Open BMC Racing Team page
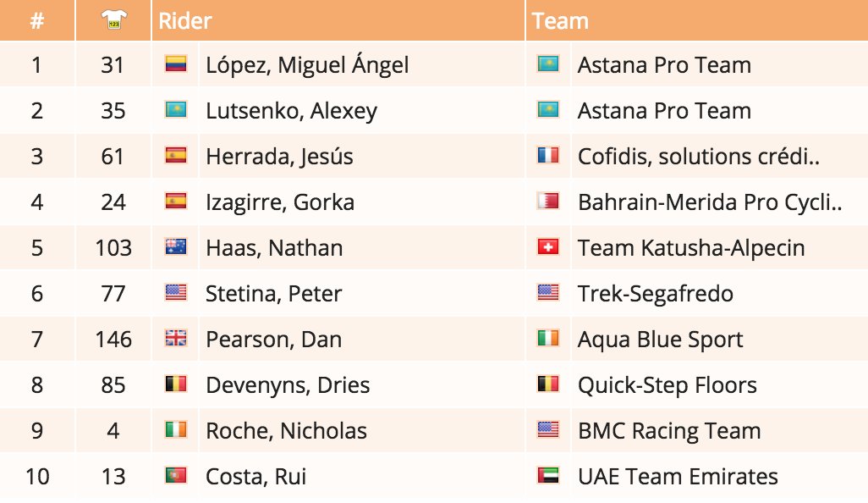 [669, 430]
